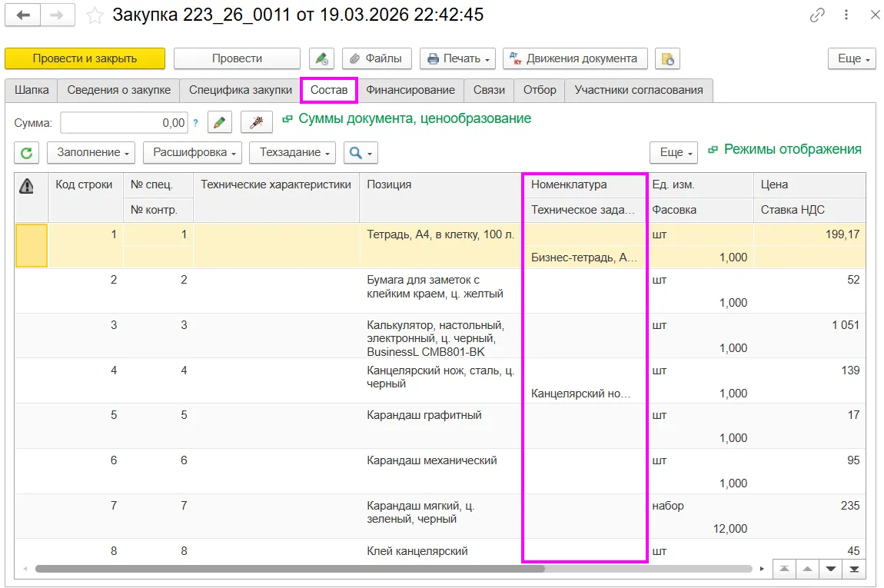Switch to the Шапка tab

pos(32,90)
